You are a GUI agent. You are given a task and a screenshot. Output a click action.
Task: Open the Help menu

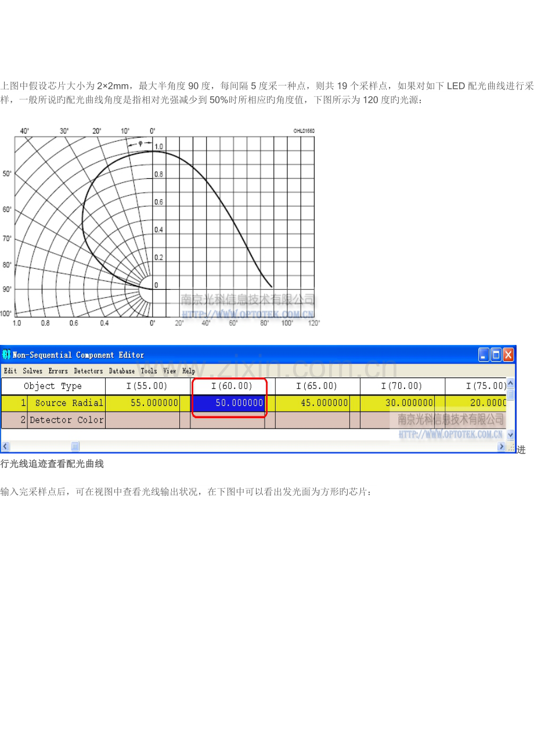189,371
